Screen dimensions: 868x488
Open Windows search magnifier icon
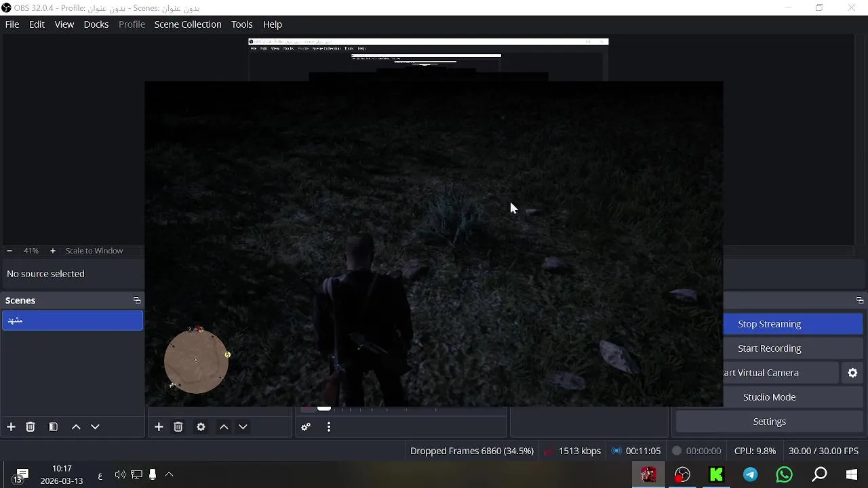(x=819, y=474)
